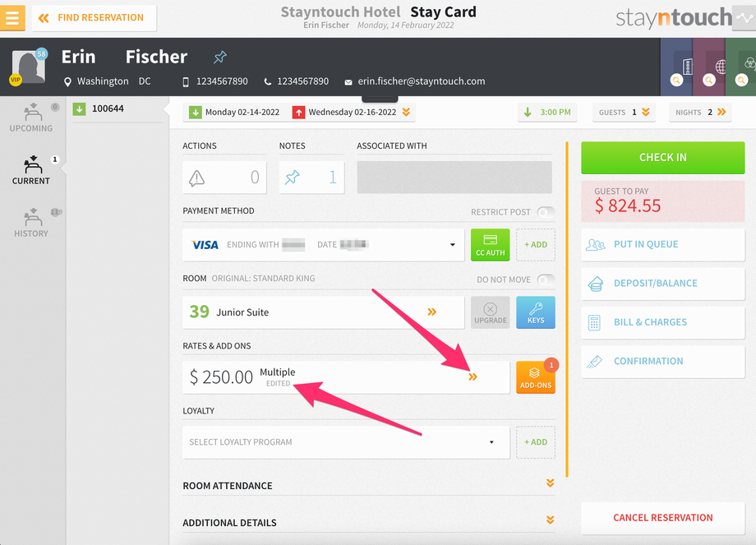The width and height of the screenshot is (756, 545).
Task: Open the actions alert triangle box
Action: pos(224,178)
